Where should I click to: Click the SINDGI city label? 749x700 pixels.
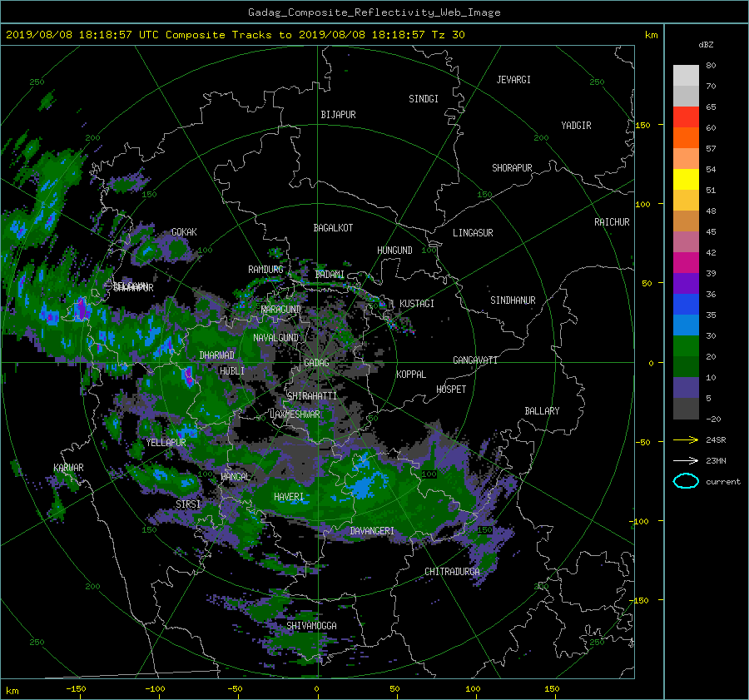(424, 99)
